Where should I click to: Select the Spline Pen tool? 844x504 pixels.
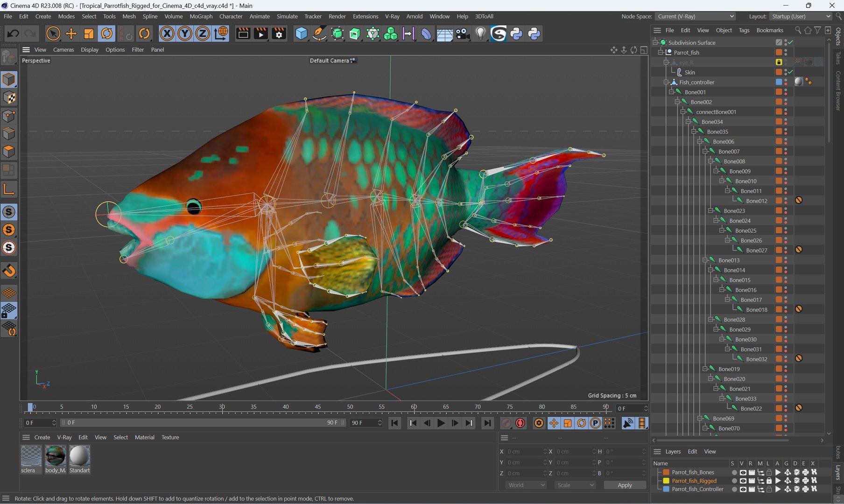[319, 34]
